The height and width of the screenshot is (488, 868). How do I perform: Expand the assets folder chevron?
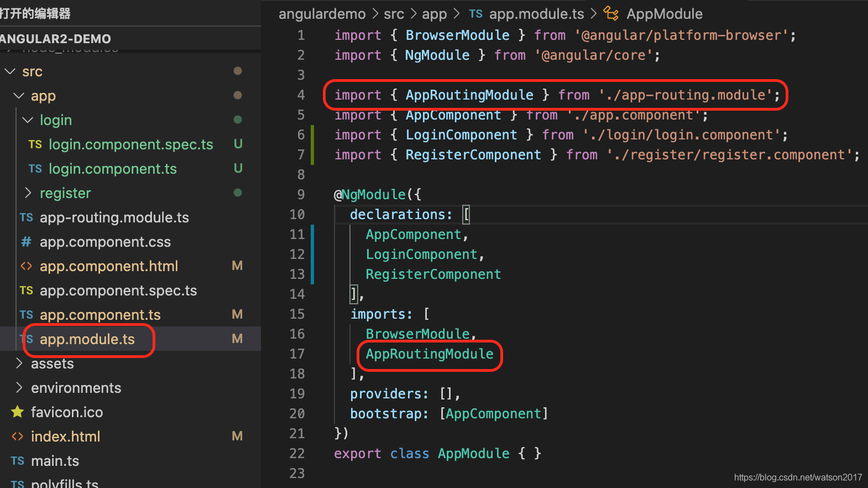19,364
